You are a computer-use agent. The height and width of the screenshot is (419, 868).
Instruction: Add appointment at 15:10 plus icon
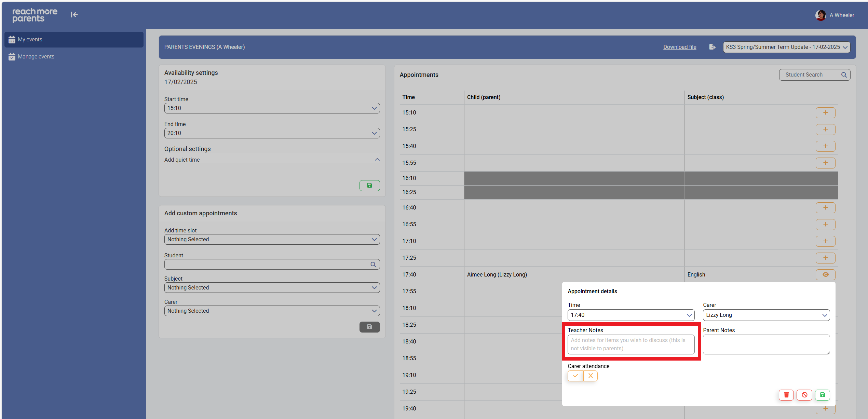click(825, 112)
